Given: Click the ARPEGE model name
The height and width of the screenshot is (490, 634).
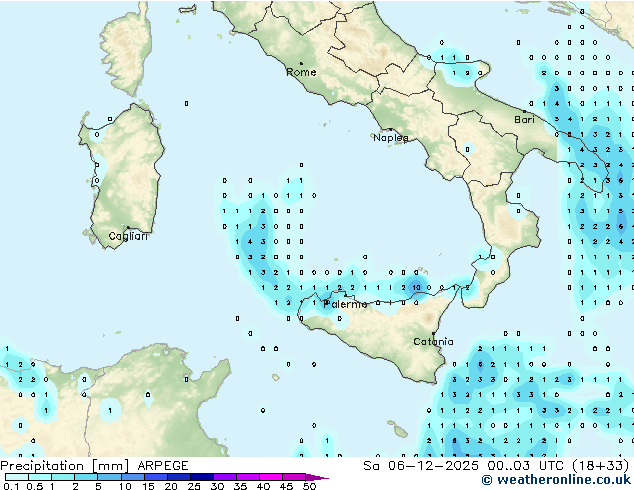Looking at the screenshot, I should tap(163, 466).
